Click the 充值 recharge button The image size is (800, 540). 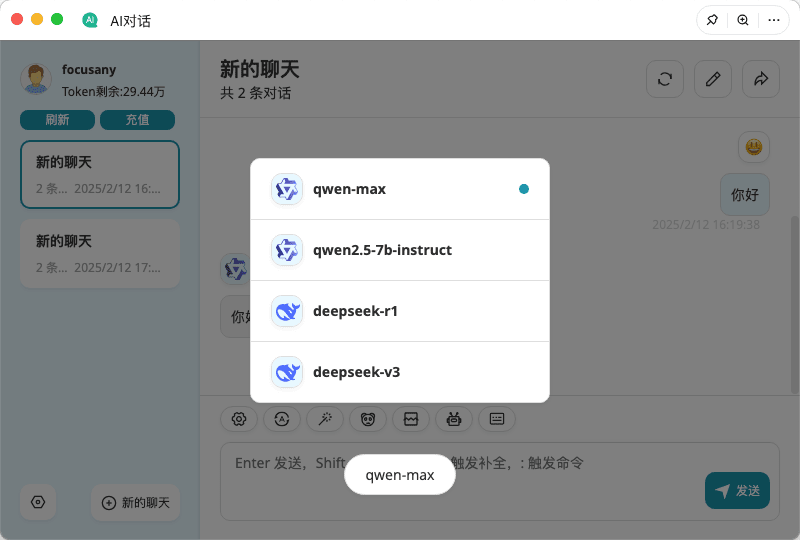click(137, 120)
